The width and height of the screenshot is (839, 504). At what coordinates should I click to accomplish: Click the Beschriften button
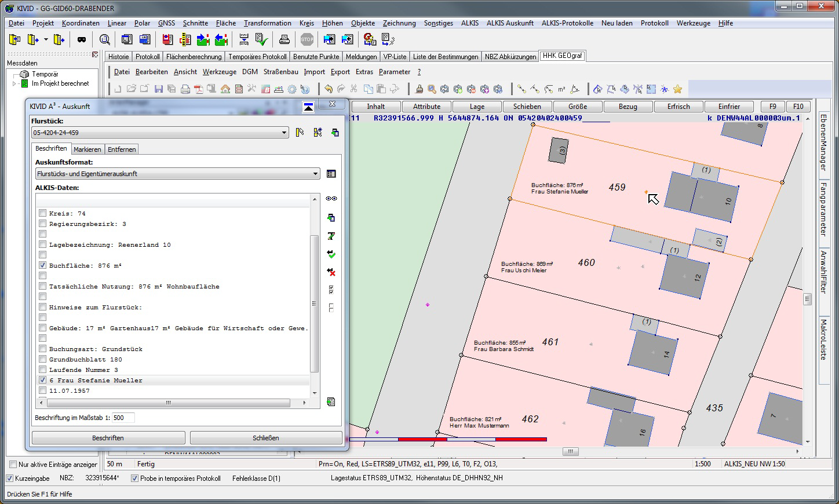pyautogui.click(x=108, y=438)
